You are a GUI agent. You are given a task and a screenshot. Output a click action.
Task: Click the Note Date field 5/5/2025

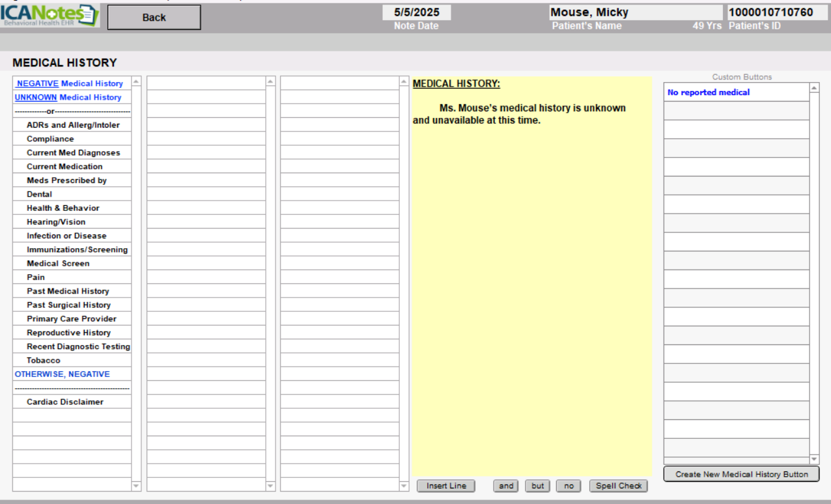click(x=416, y=12)
